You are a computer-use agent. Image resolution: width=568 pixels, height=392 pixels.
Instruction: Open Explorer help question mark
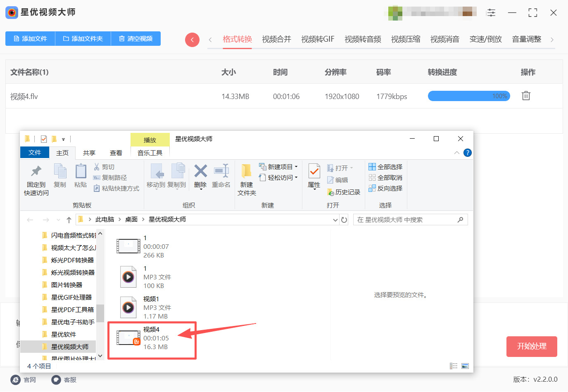pyautogui.click(x=468, y=153)
